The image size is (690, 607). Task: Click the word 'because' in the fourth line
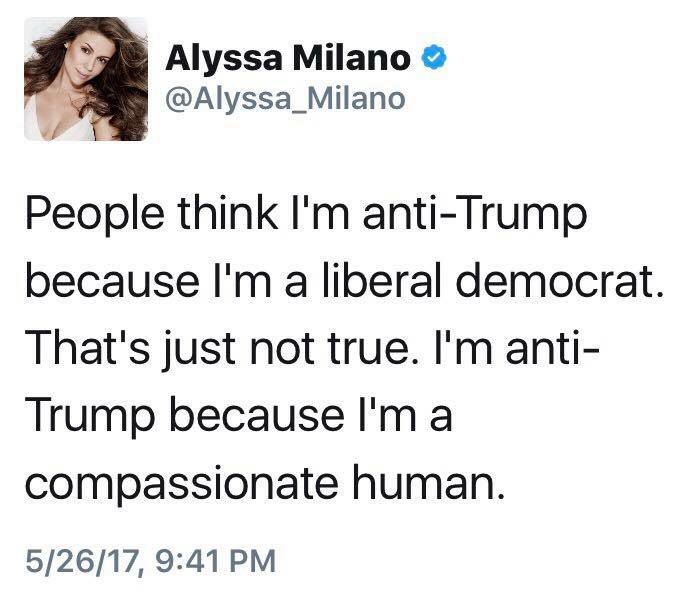(x=257, y=414)
